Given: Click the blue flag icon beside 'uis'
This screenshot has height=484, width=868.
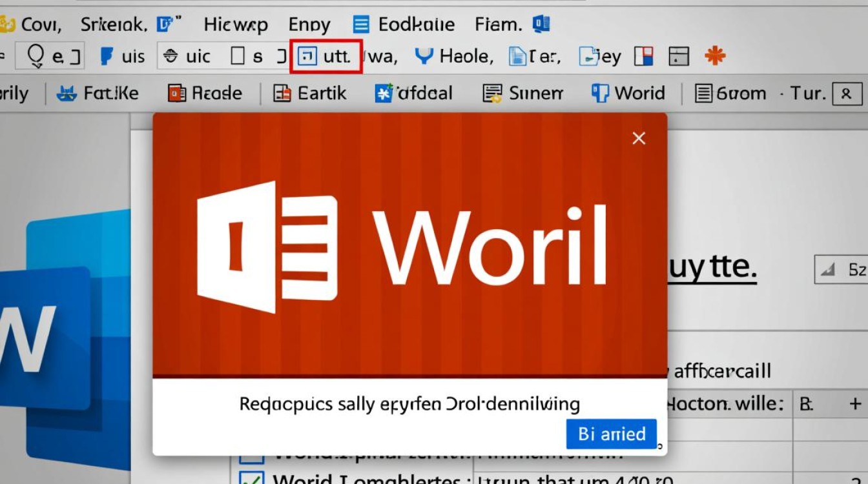Looking at the screenshot, I should pos(107,56).
